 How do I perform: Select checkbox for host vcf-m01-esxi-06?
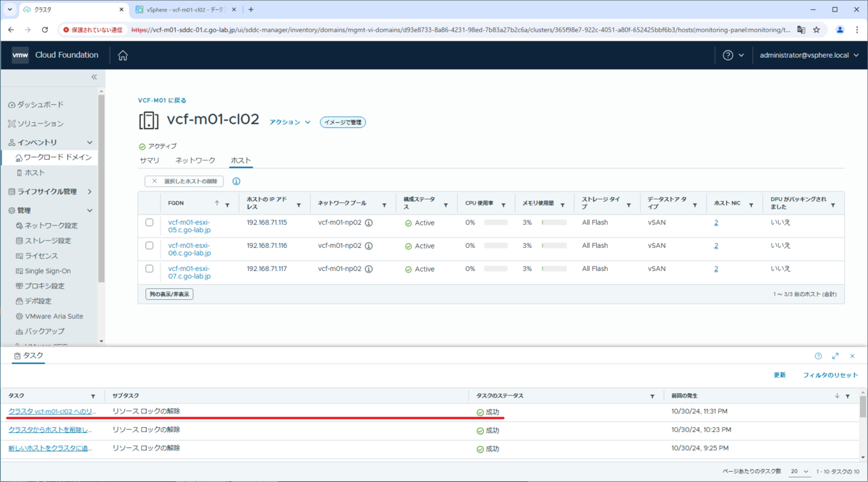pyautogui.click(x=150, y=246)
